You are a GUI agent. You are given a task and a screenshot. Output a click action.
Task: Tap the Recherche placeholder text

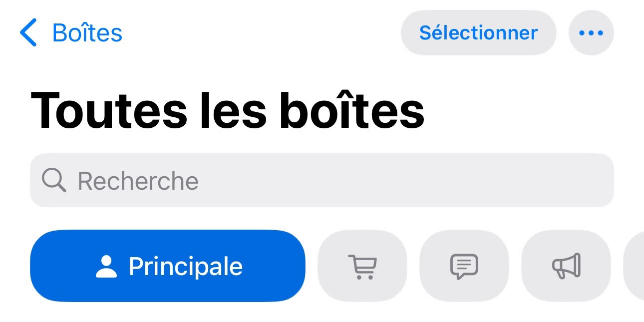click(x=138, y=181)
